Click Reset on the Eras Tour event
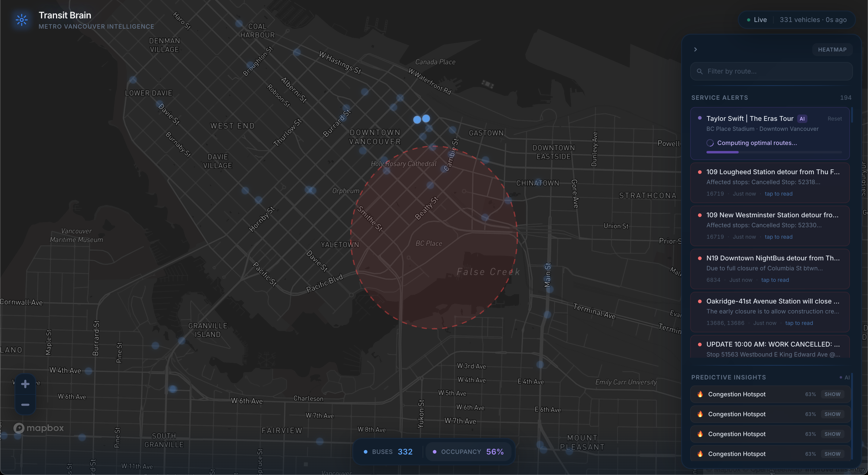The image size is (868, 475). [834, 118]
